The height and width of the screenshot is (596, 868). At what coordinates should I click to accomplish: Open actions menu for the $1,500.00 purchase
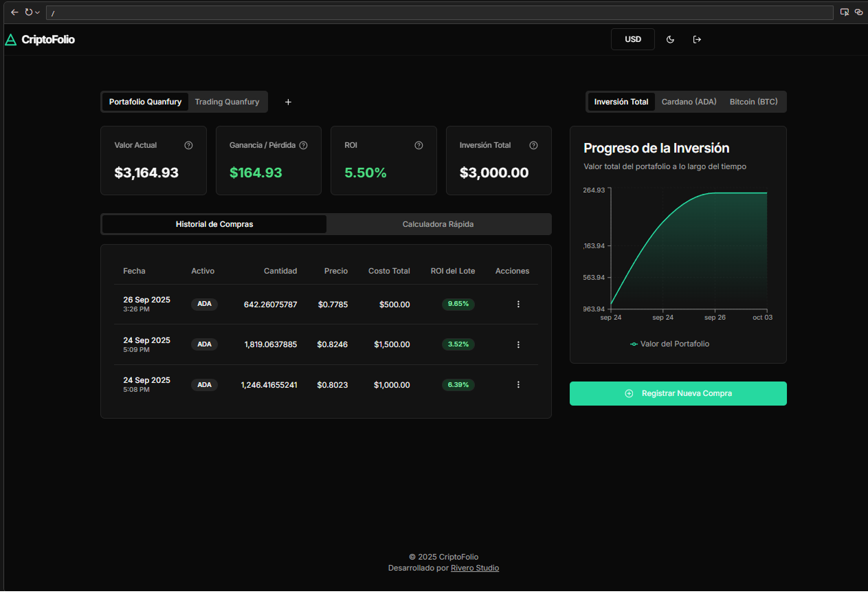pos(518,345)
